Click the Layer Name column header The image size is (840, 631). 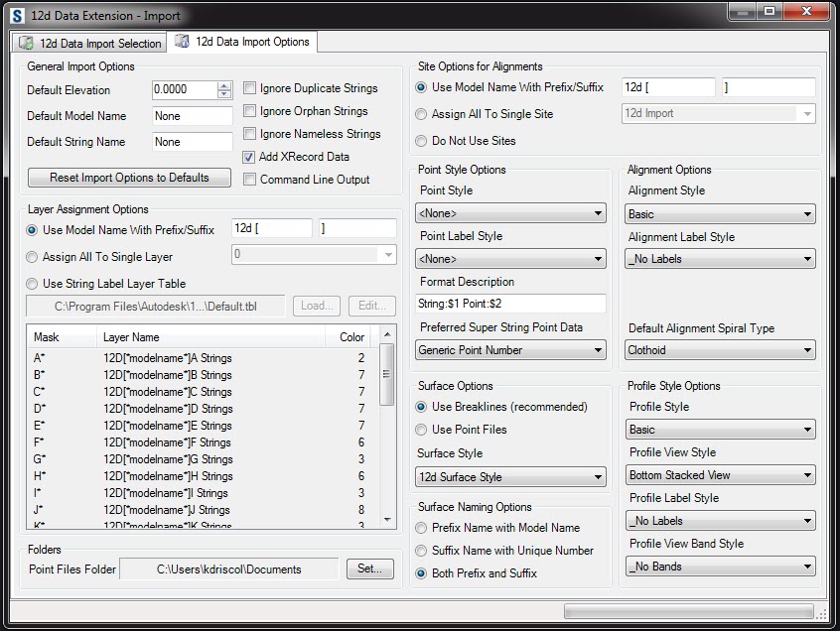[210, 337]
